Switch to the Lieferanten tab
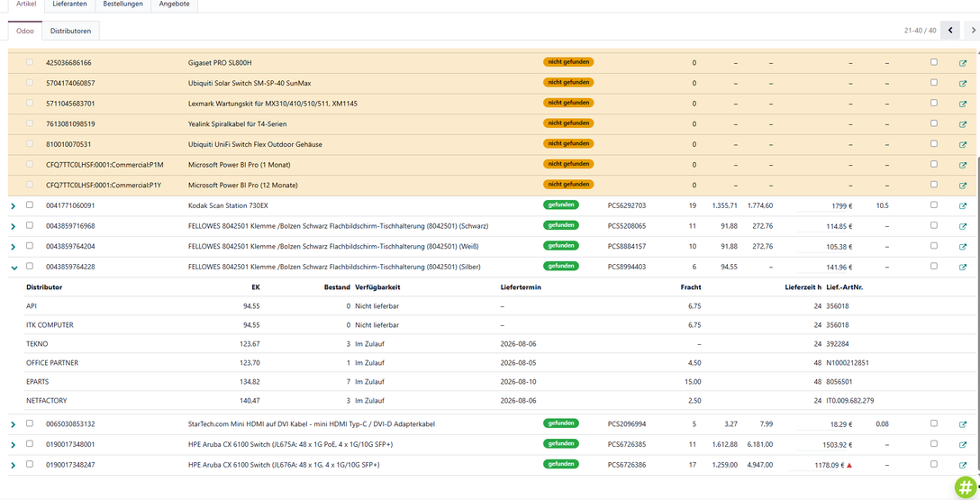 coord(69,5)
